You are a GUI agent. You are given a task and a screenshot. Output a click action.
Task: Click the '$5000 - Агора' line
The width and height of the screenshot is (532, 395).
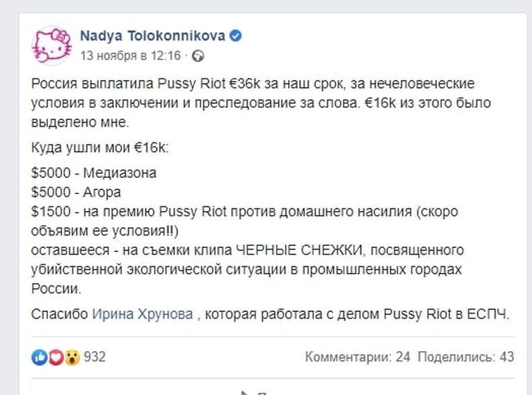pos(76,193)
